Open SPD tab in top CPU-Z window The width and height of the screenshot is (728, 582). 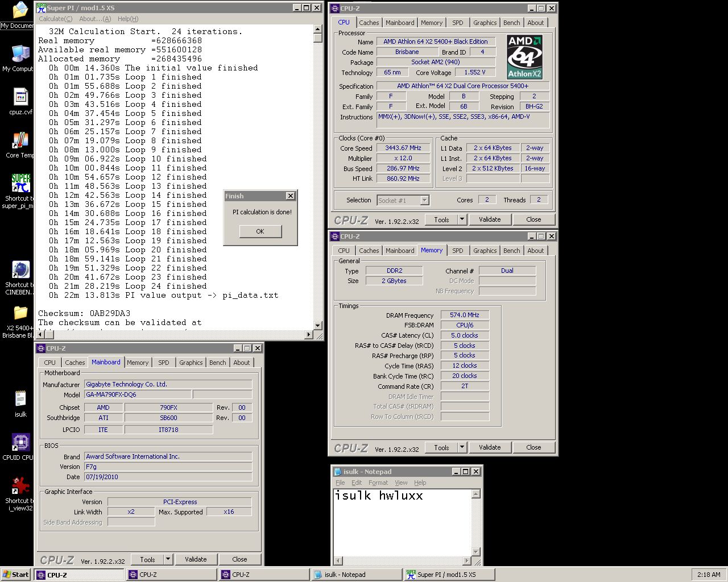[x=458, y=23]
